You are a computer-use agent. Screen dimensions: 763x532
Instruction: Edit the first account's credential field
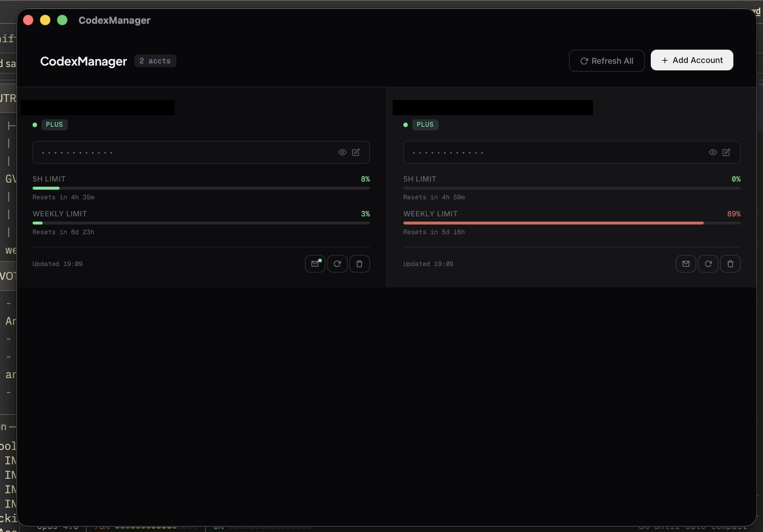coord(356,152)
